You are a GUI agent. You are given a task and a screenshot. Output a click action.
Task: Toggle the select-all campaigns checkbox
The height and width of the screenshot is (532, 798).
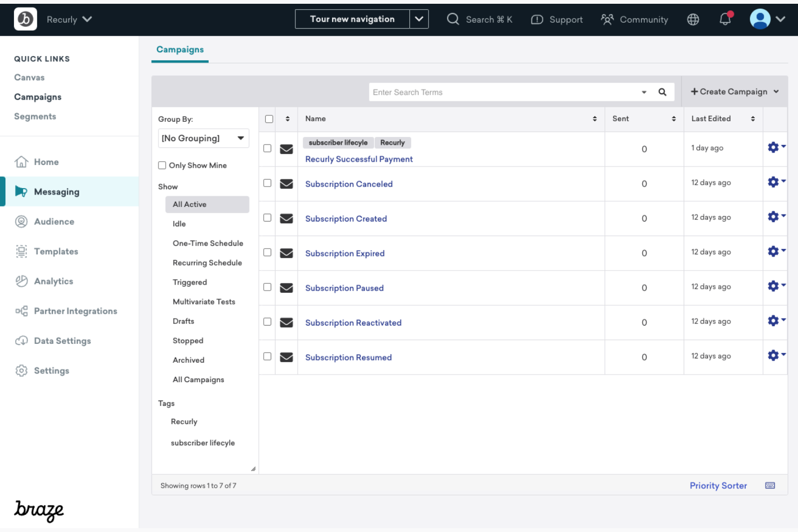tap(269, 119)
